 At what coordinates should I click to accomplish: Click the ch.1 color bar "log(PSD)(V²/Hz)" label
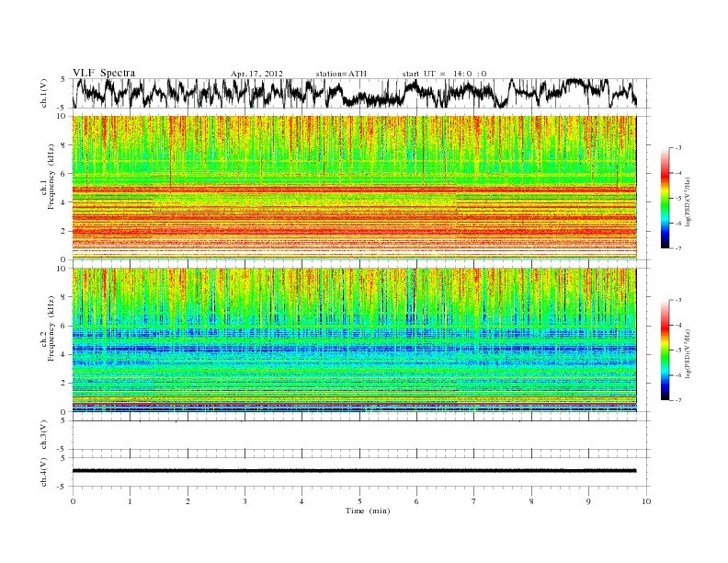click(x=688, y=202)
